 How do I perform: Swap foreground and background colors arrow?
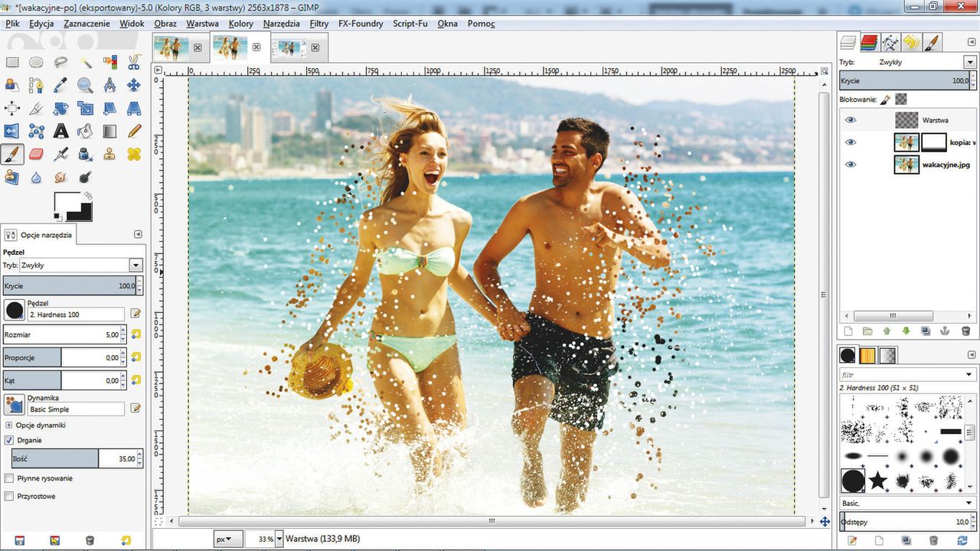coord(87,196)
